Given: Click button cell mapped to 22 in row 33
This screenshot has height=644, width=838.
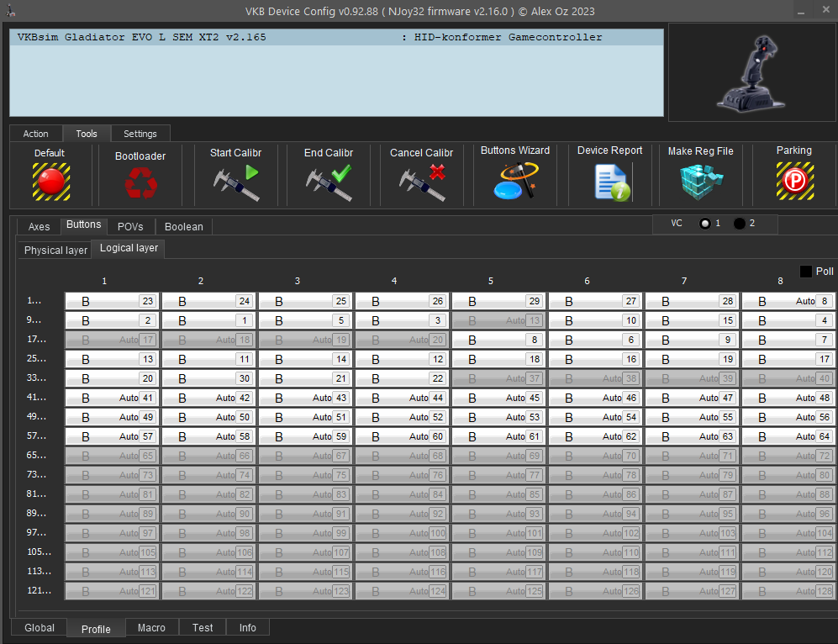Looking at the screenshot, I should coord(403,378).
